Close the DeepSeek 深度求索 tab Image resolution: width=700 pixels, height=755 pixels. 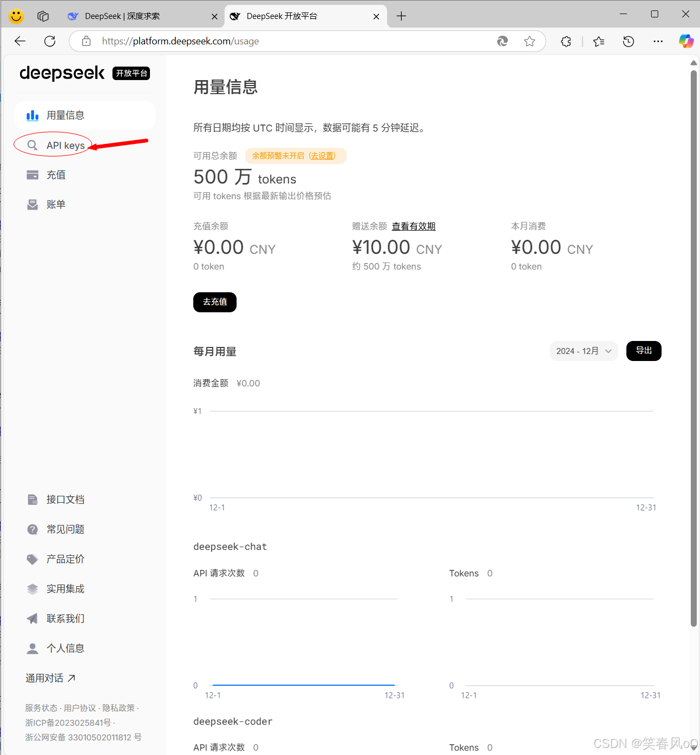click(214, 16)
